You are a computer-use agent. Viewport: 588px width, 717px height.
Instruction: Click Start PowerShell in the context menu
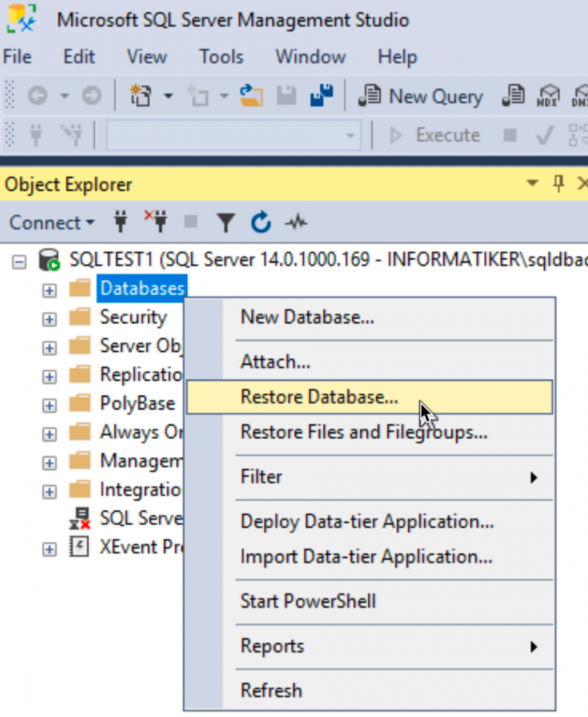click(x=307, y=601)
